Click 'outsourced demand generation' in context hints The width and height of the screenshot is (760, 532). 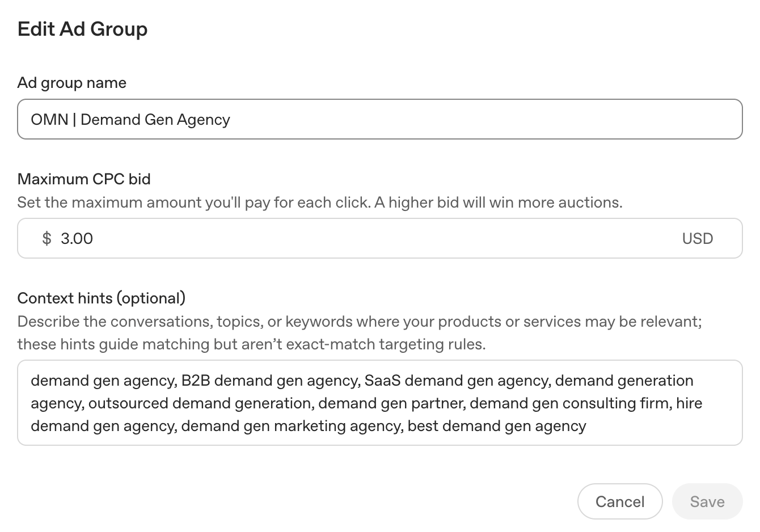point(200,403)
